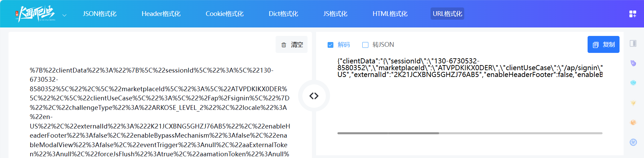Image resolution: width=644 pixels, height=158 pixels.
Task: Enable the 转JSON checkbox
Action: coord(365,45)
